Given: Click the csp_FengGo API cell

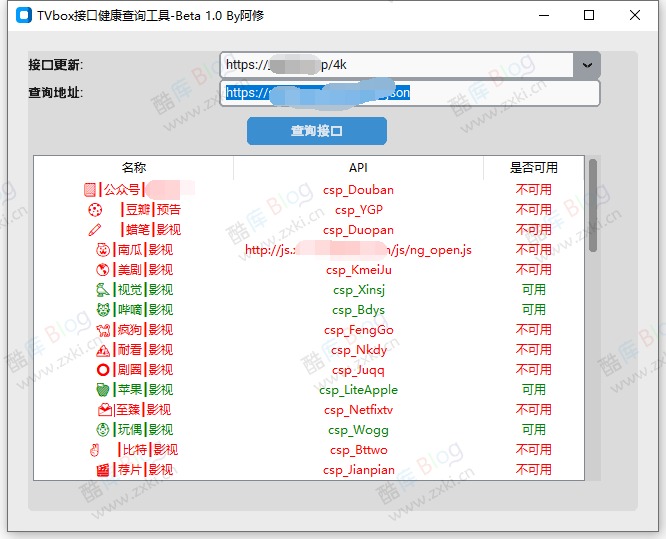Looking at the screenshot, I should 359,330.
